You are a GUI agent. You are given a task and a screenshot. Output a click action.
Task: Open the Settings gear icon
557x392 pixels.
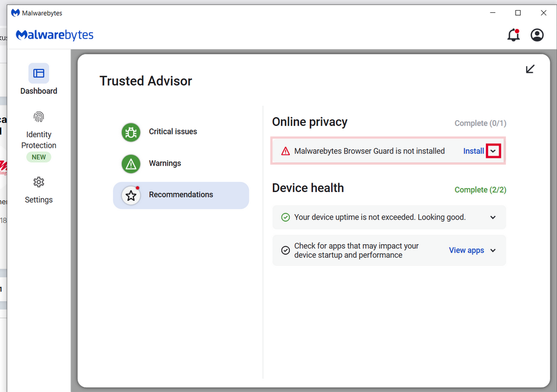pos(39,182)
